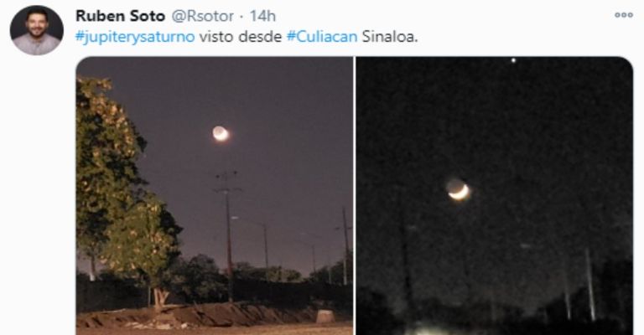Click the empty space beside the 14h timestamp
Image resolution: width=644 pixels, height=335 pixels.
click(444, 16)
